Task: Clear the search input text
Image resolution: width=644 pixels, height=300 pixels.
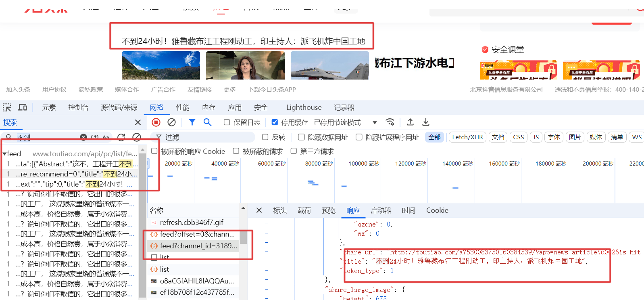Action: coord(83,137)
